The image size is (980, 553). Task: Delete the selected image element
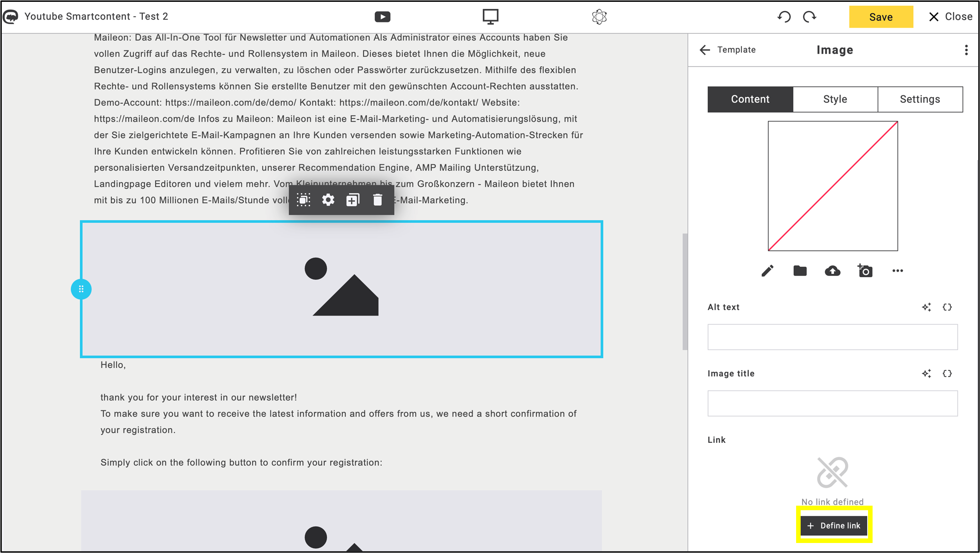[377, 200]
